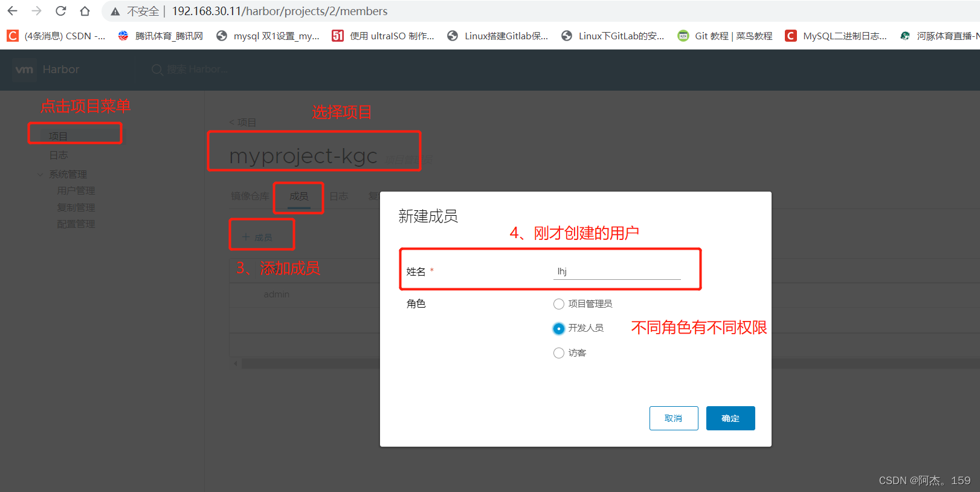The height and width of the screenshot is (492, 980).
Task: Click 确定 to confirm new member
Action: (730, 418)
